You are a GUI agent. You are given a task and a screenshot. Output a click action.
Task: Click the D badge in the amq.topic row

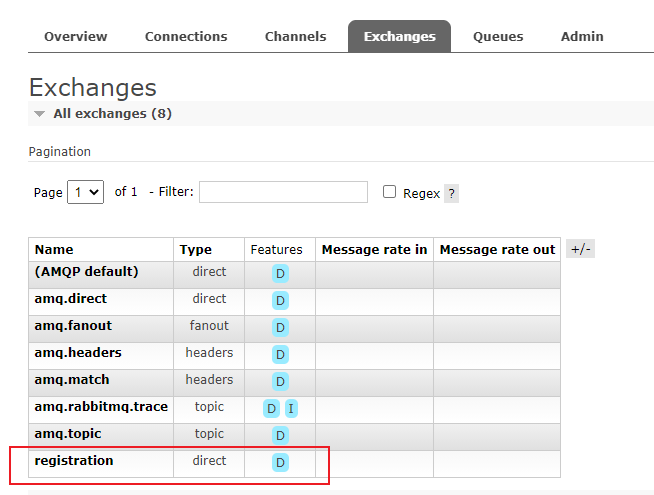280,435
